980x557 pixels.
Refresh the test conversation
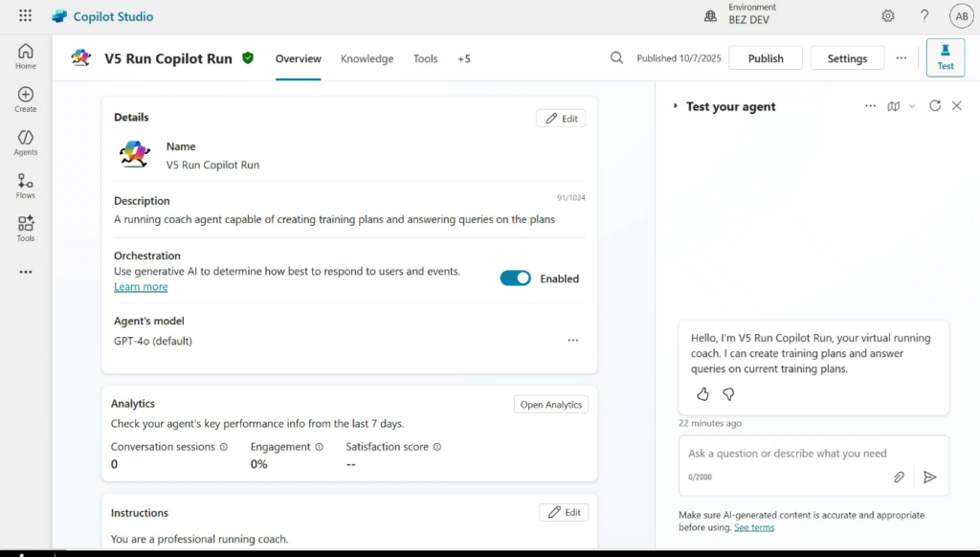pos(935,106)
